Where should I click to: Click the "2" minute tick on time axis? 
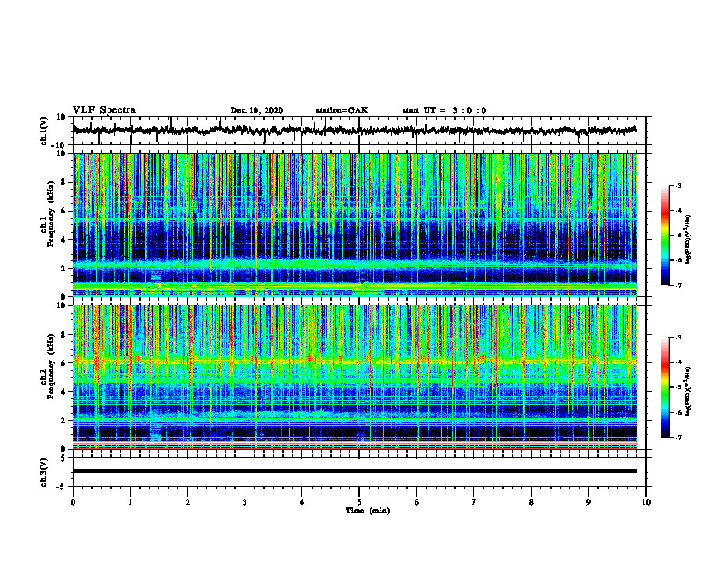tap(188, 502)
